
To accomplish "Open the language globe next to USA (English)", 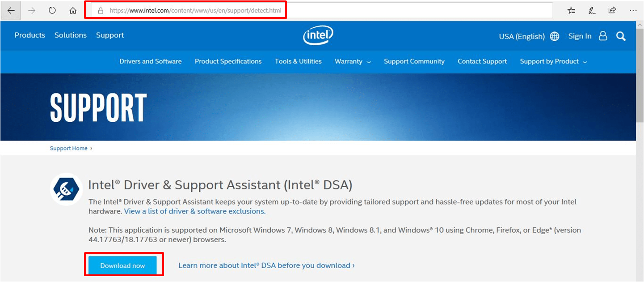I will click(x=554, y=36).
